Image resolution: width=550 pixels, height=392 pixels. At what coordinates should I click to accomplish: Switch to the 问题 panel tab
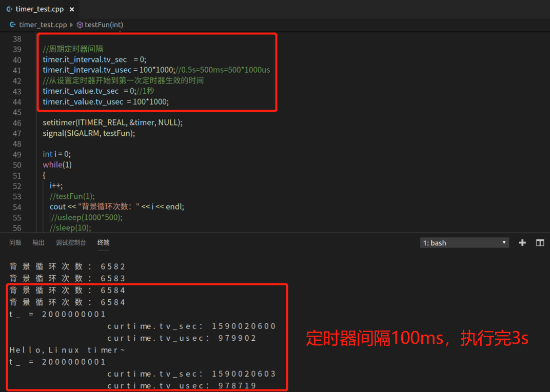[15, 242]
